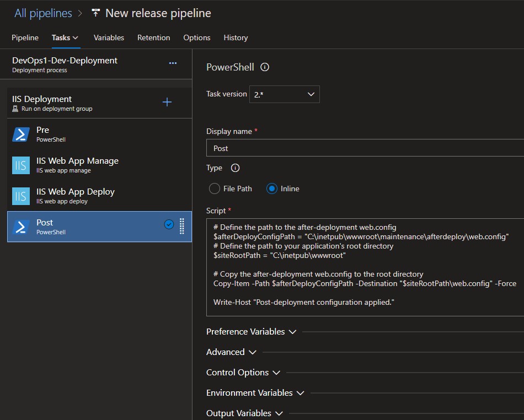Screen dimensions: 524x420
Task: Switch to the Options tab
Action: (197, 37)
